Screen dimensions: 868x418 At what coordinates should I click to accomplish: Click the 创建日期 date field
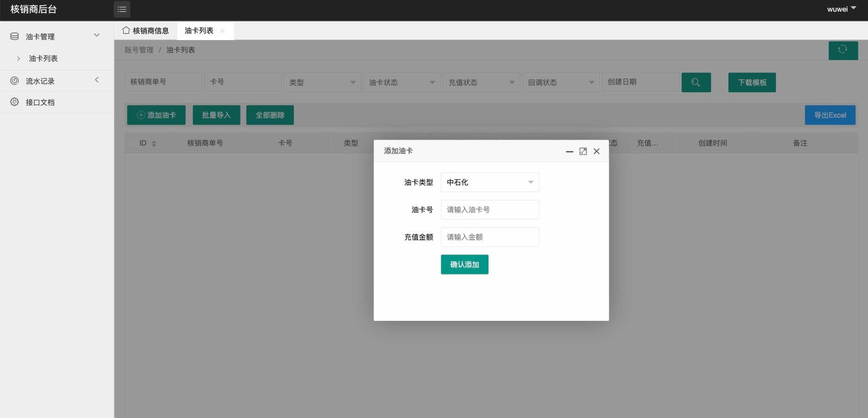[x=641, y=82]
